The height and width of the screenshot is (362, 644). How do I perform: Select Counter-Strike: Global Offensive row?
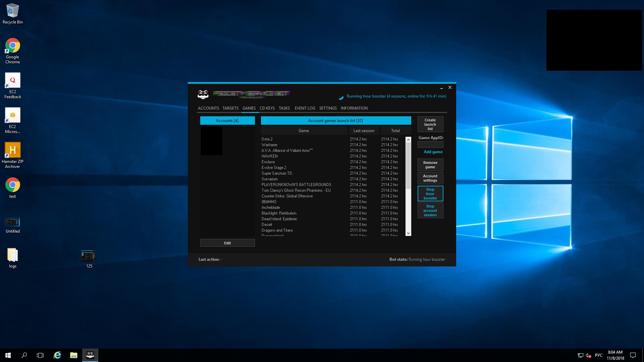click(287, 196)
